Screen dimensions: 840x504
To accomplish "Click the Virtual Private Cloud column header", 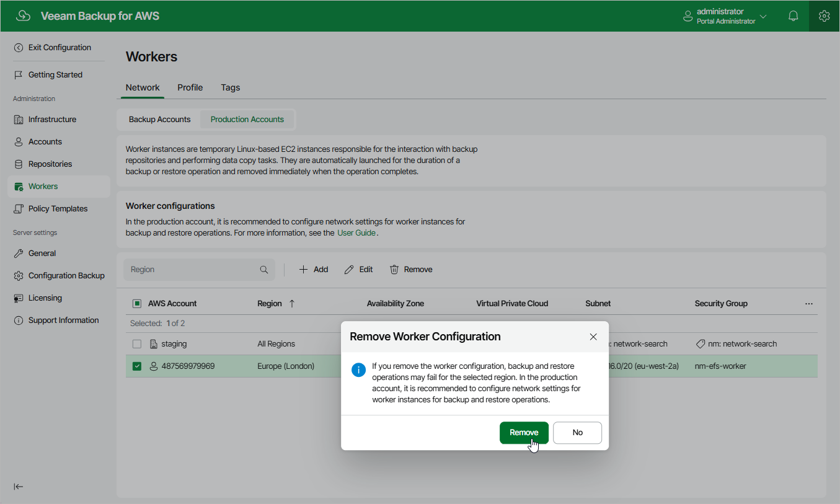I will click(x=512, y=304).
